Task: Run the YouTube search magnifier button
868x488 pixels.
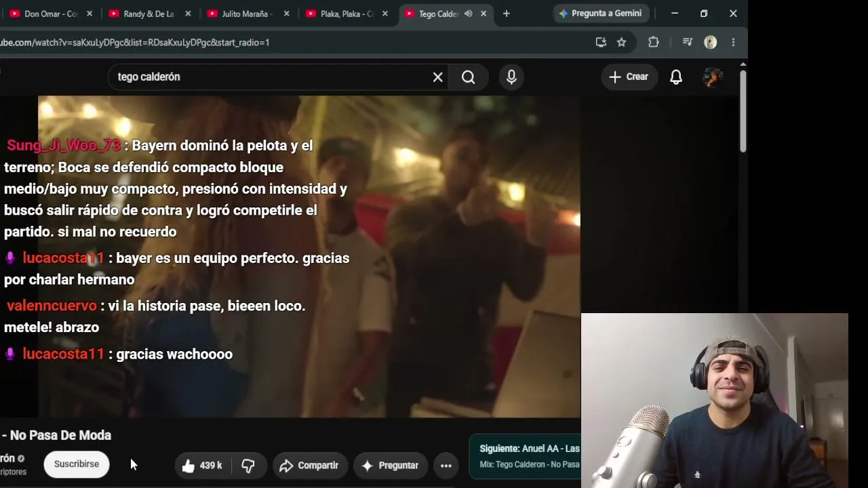Action: [x=469, y=77]
